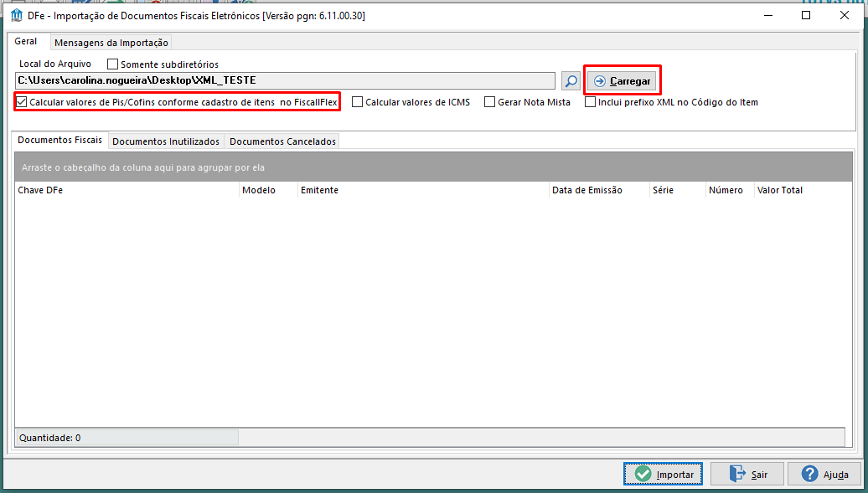Sort by Modelo column header

pos(268,190)
